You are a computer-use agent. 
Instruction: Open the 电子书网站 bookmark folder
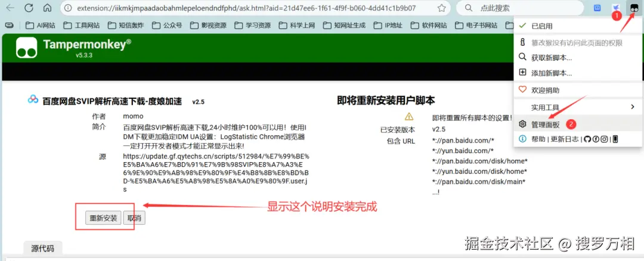[x=476, y=25]
